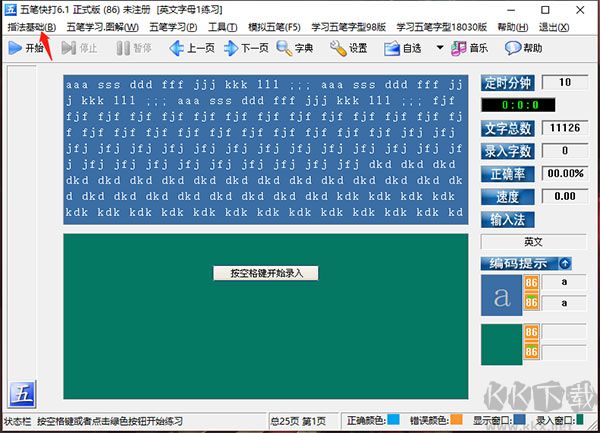Viewport: 600px width, 433px height.
Task: Click the 速度 button
Action: click(508, 197)
